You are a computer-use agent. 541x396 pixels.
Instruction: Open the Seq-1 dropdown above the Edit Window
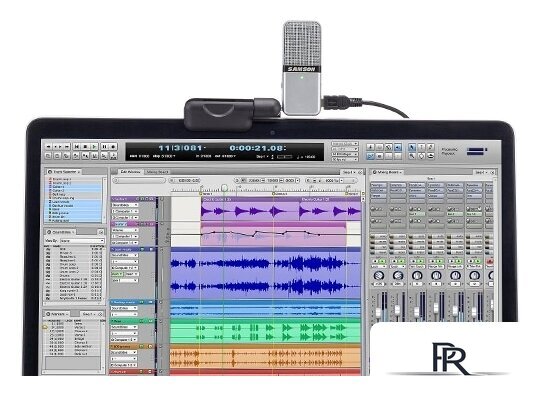click(349, 172)
